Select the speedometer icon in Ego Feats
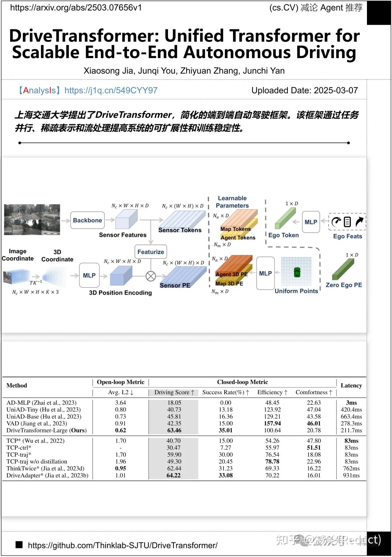This screenshot has width=392, height=557. (336, 221)
